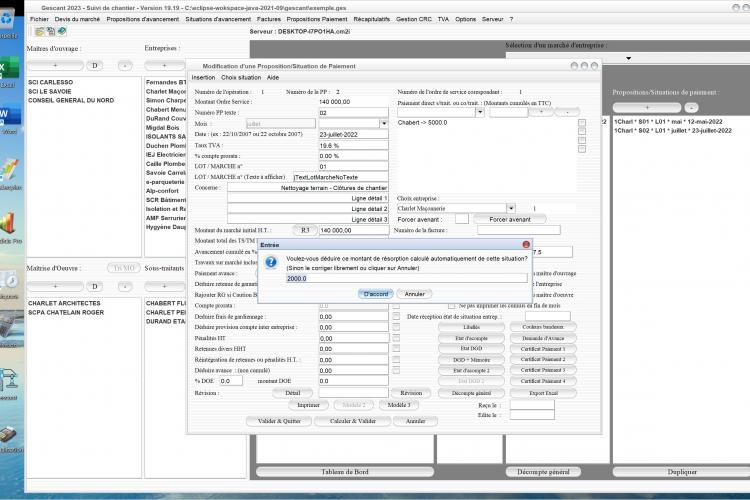Click the 'Forcer avenant' button
Viewport: 750px width, 500px height.
click(510, 219)
